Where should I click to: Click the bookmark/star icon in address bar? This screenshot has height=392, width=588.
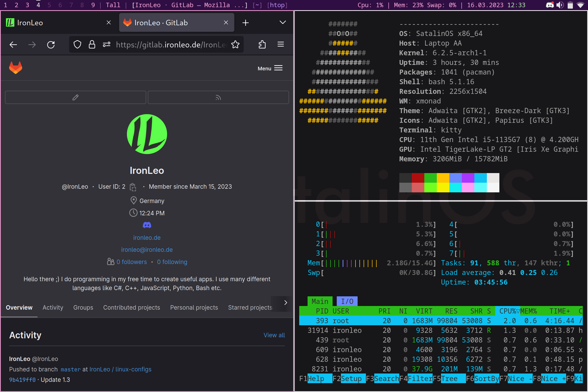coord(235,44)
